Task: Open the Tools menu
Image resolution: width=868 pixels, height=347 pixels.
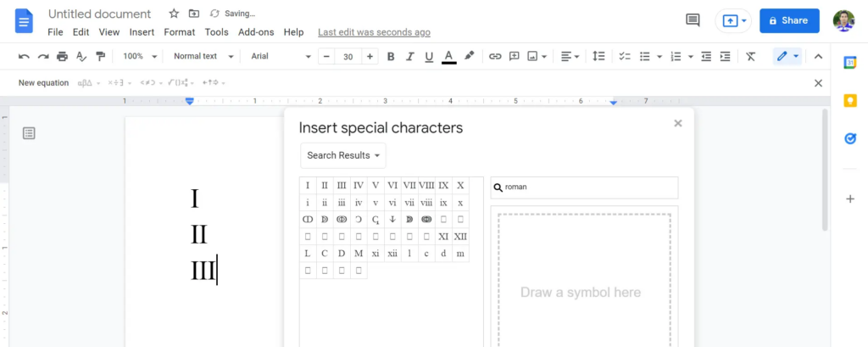Action: pyautogui.click(x=216, y=32)
